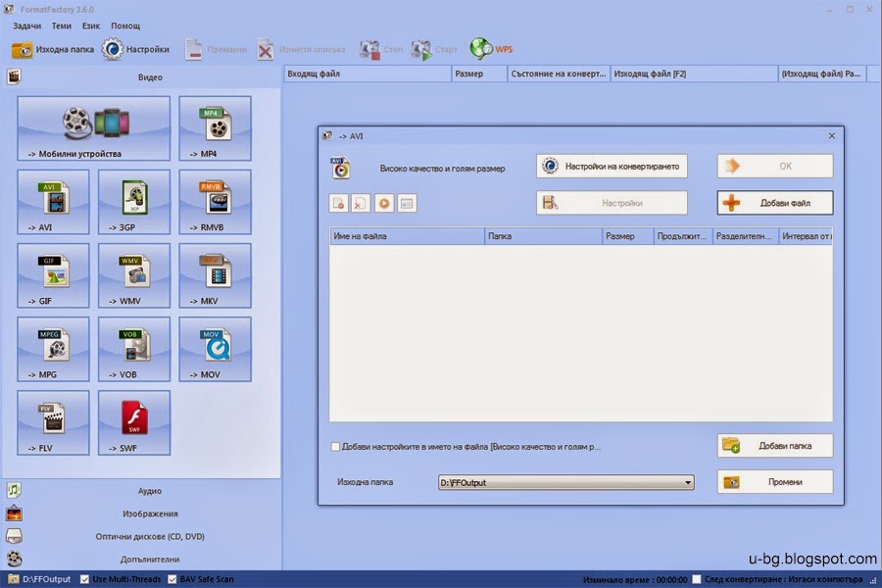Expand the Оптични дискове (CD, DVD) section
Image resolution: width=882 pixels, height=588 pixels.
click(140, 536)
